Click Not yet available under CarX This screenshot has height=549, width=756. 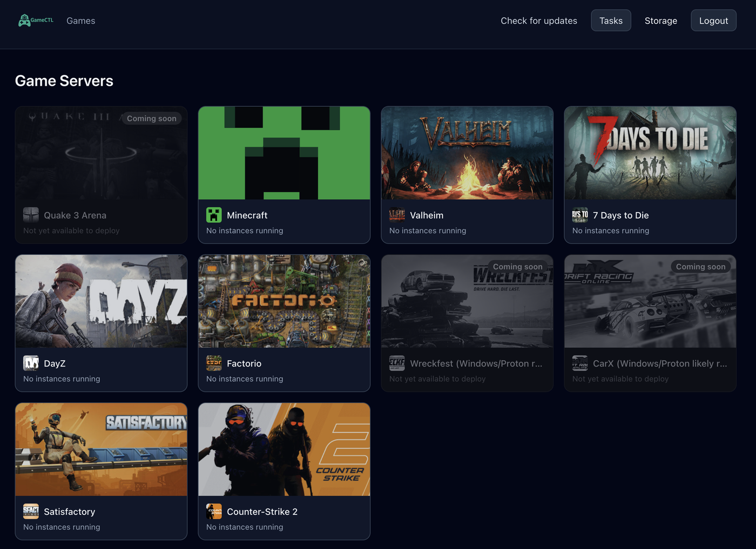point(620,379)
